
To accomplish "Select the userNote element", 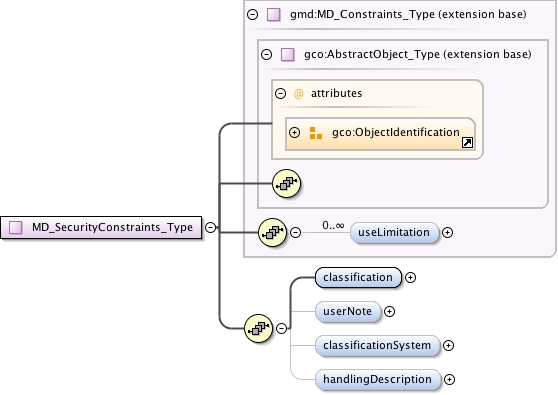I will click(x=348, y=312).
